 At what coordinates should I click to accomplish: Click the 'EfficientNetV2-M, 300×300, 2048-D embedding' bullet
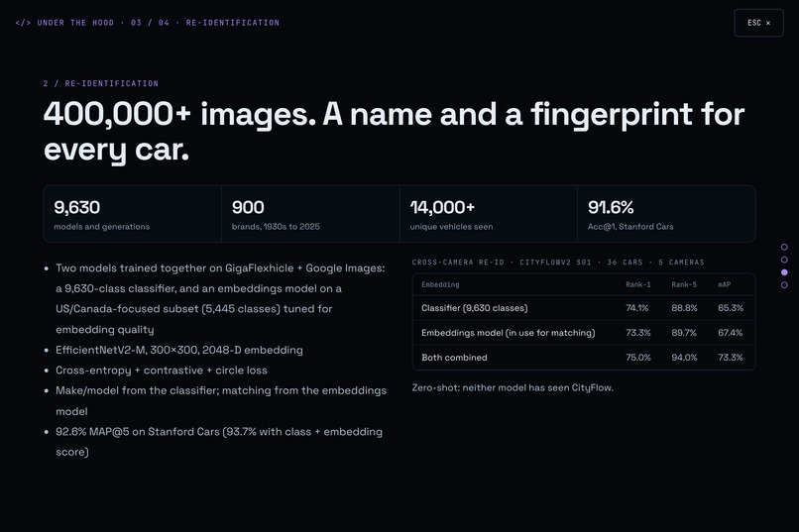(178, 350)
